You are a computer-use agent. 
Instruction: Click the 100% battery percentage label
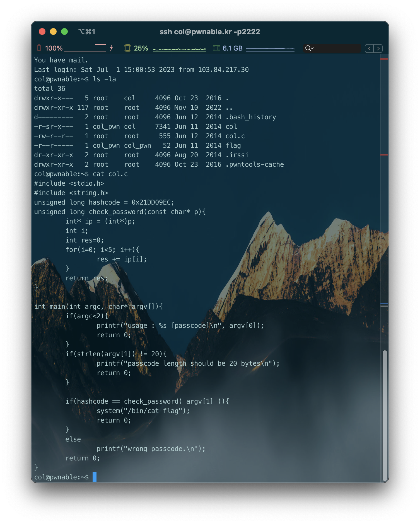click(54, 48)
